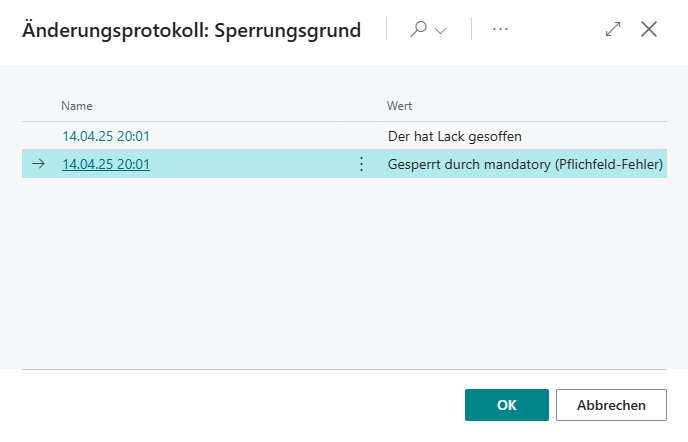Show row options via vertical three-dot icon

(362, 164)
